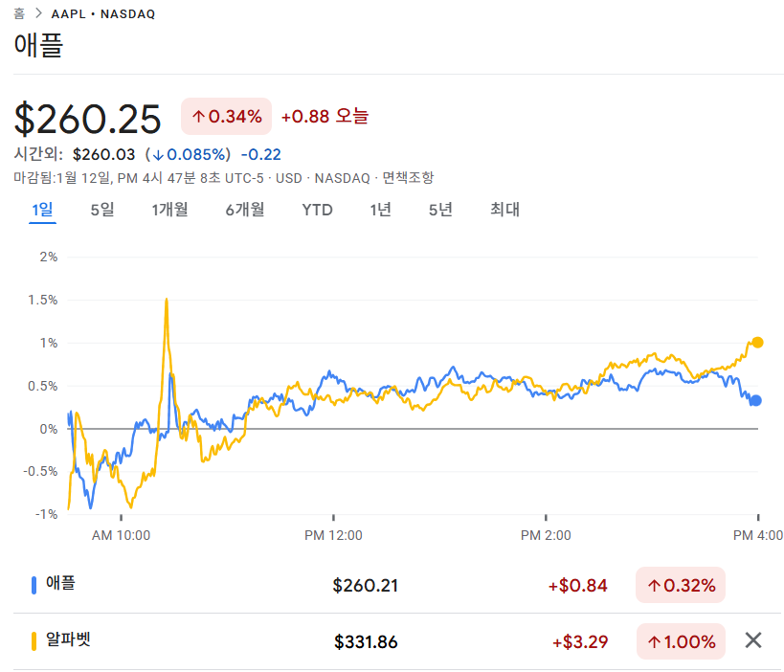Viewport: 784px width, 672px height.
Task: Select the YTD range tab
Action: (x=317, y=210)
